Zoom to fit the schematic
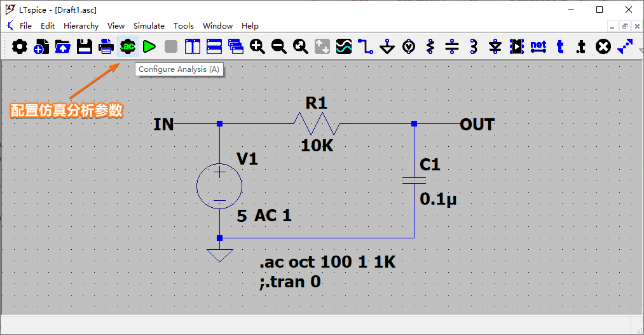Viewport: 644px width, 335px height. click(x=301, y=47)
